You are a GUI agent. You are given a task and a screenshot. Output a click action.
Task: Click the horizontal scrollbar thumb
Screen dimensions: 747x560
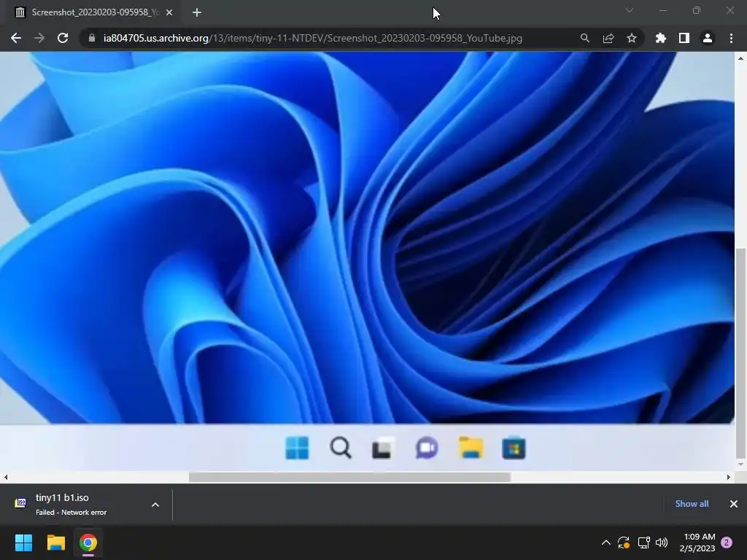coord(349,477)
